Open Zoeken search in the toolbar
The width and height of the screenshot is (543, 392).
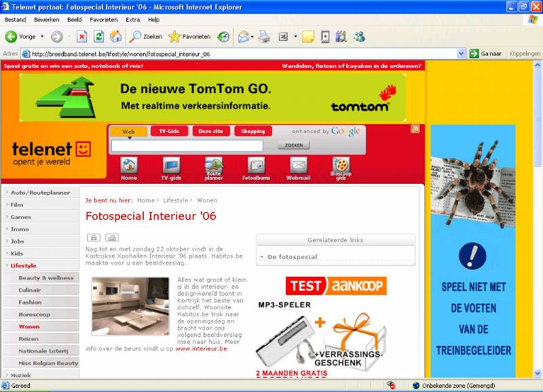click(x=145, y=37)
